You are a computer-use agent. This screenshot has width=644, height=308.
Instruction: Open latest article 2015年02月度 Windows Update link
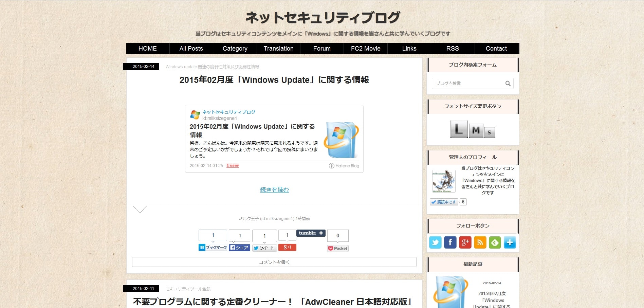click(x=492, y=300)
